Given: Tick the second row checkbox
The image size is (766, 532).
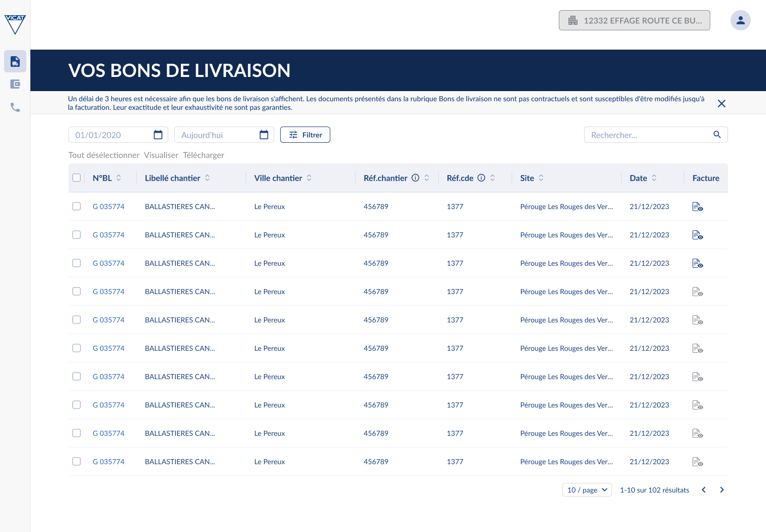Looking at the screenshot, I should tap(76, 234).
